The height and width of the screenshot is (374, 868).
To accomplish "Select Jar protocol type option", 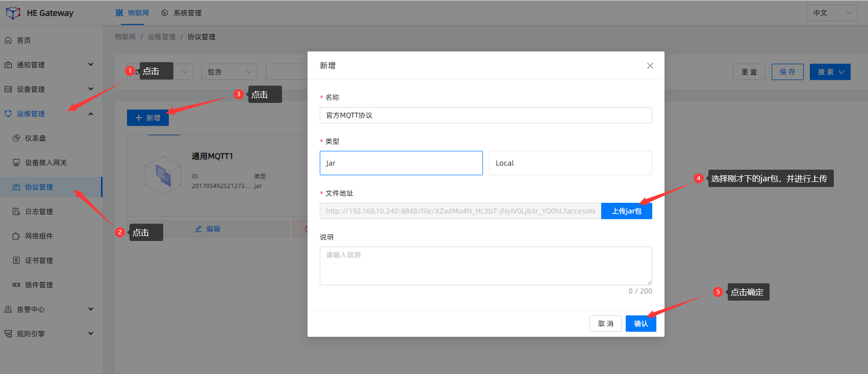I will click(x=401, y=163).
